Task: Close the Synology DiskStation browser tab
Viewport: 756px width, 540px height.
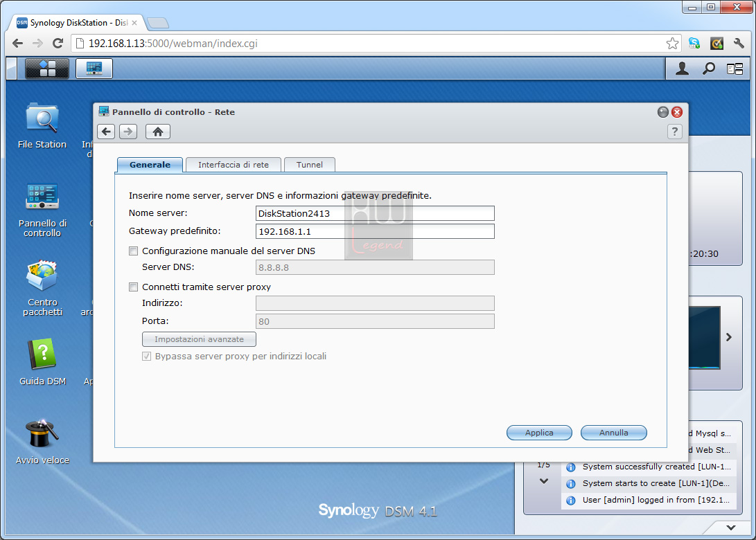Action: click(134, 23)
